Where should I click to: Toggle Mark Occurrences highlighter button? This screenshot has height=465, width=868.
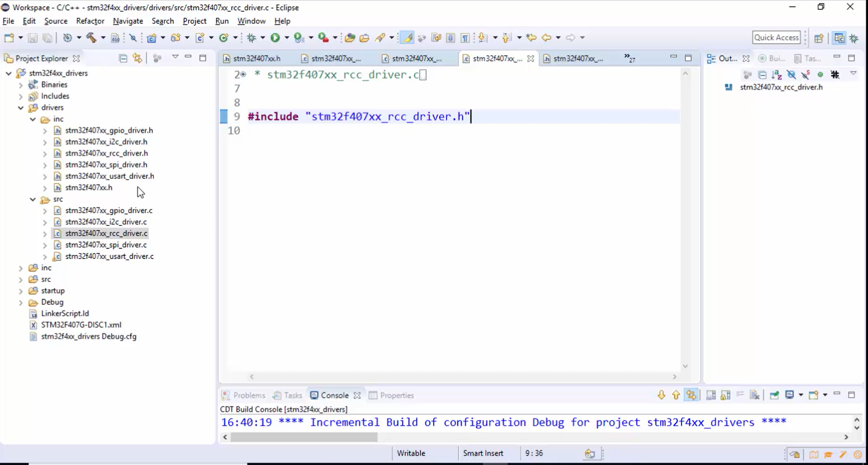tap(407, 38)
